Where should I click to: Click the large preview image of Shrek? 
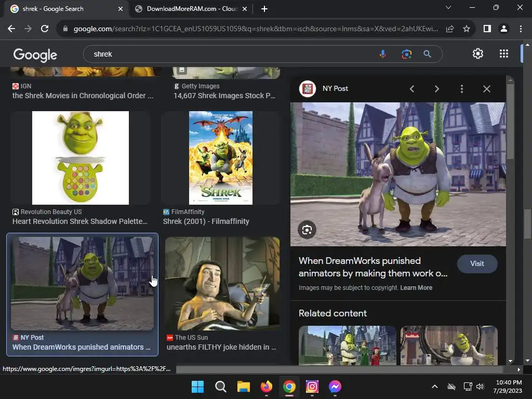tap(398, 174)
